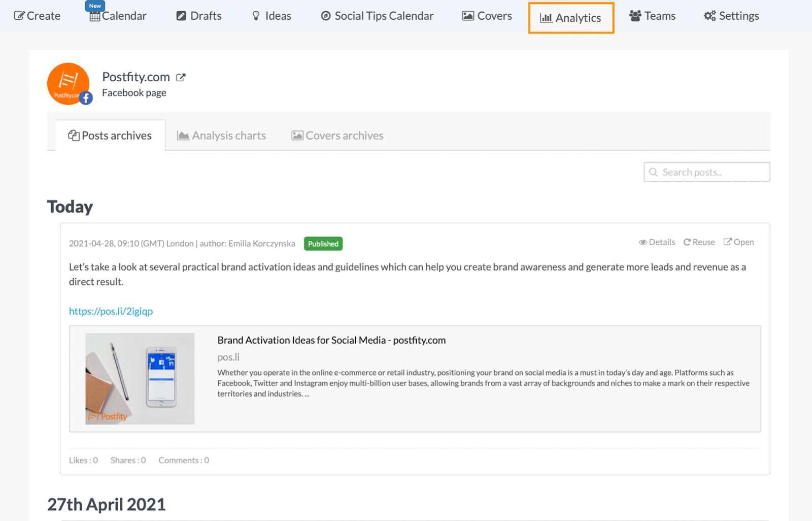This screenshot has width=812, height=521.
Task: Open the Create menu item
Action: [x=37, y=16]
